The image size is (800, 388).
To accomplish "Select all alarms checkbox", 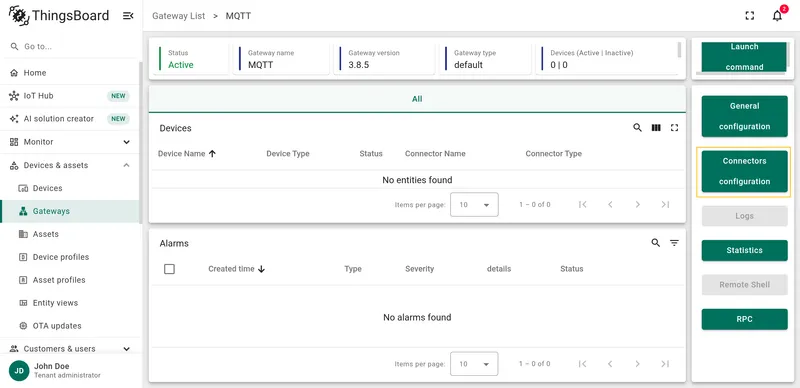I will 169,269.
